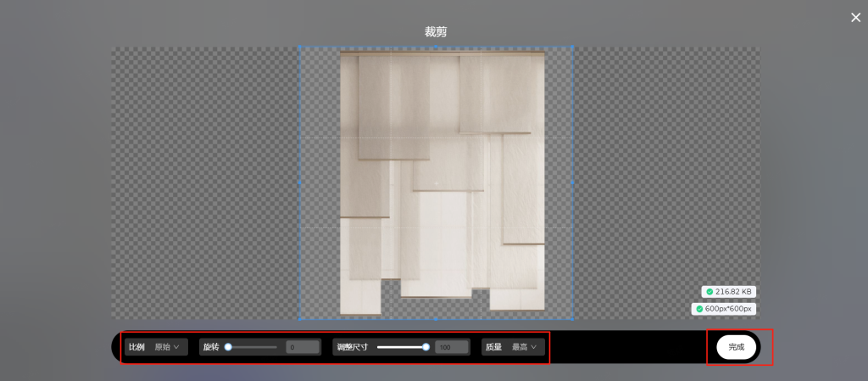Viewport: 868px width, 381px height.
Task: Click the 216.82 KB file size badge
Action: pyautogui.click(x=728, y=291)
